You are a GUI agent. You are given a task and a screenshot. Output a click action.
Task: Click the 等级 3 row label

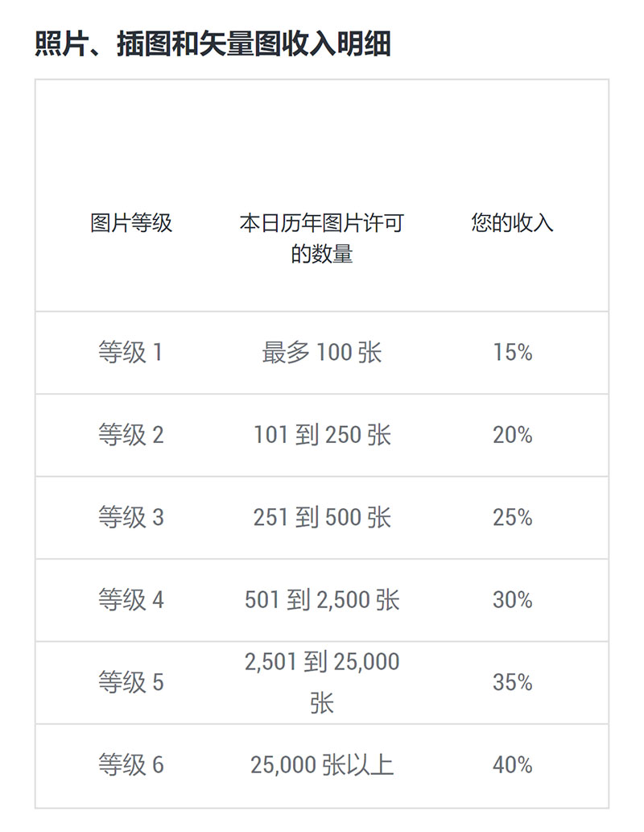[130, 517]
